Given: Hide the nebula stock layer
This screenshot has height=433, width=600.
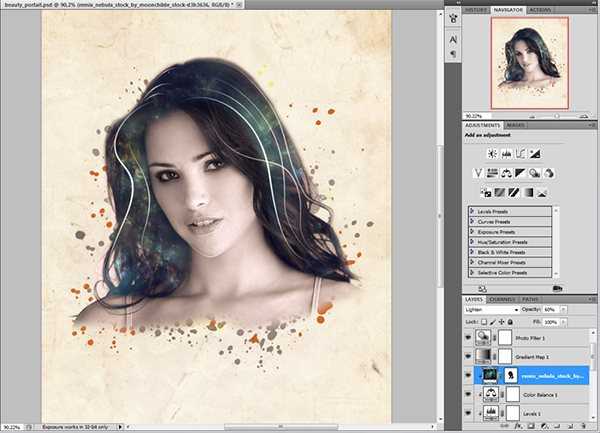Looking at the screenshot, I should pyautogui.click(x=468, y=375).
